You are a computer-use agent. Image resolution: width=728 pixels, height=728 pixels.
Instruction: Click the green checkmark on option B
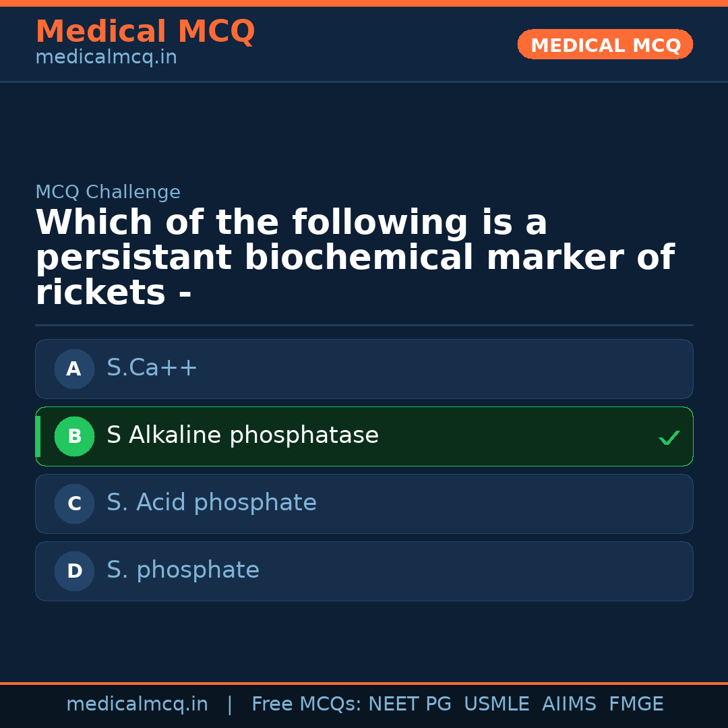coord(669,437)
